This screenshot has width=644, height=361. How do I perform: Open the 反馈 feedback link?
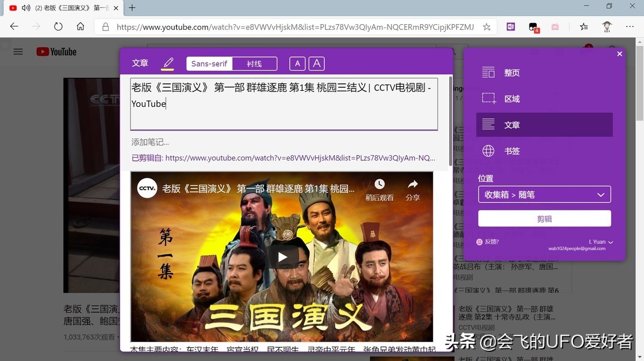490,241
